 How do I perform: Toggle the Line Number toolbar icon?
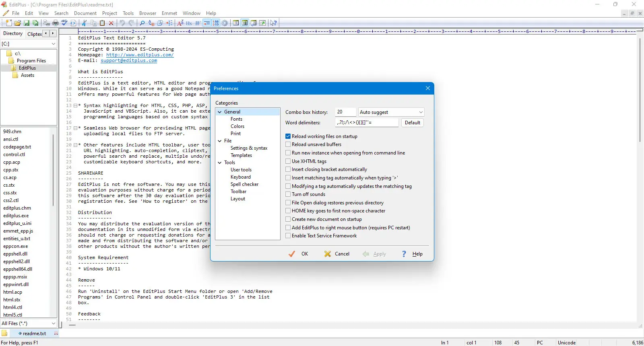point(216,23)
